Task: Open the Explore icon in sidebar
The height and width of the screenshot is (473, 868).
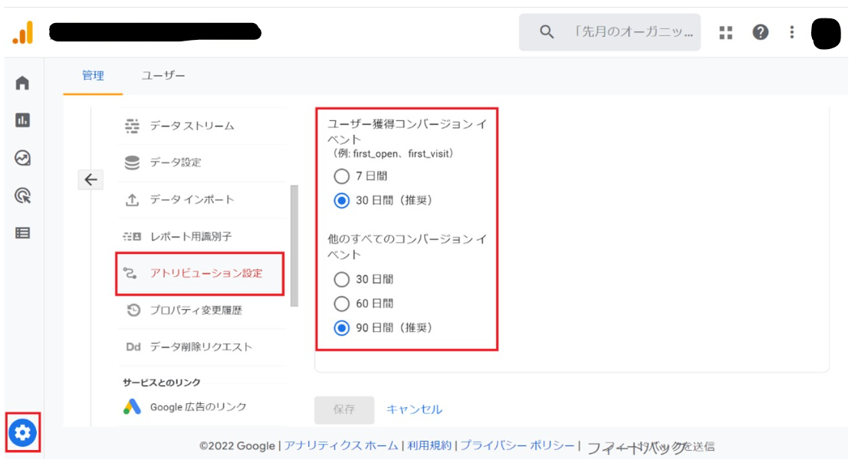Action: [23, 158]
